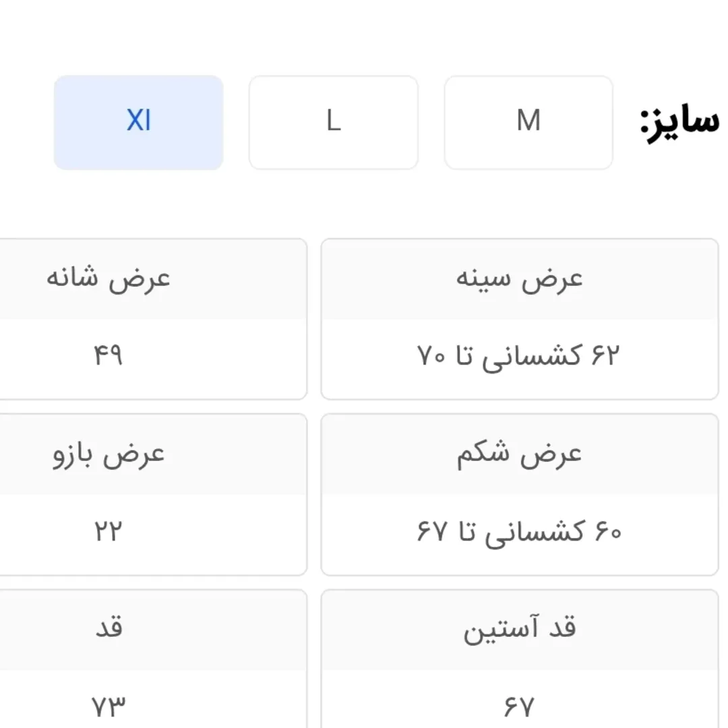
Task: Click the number ۶۰ in belly width
Action: coord(607,532)
